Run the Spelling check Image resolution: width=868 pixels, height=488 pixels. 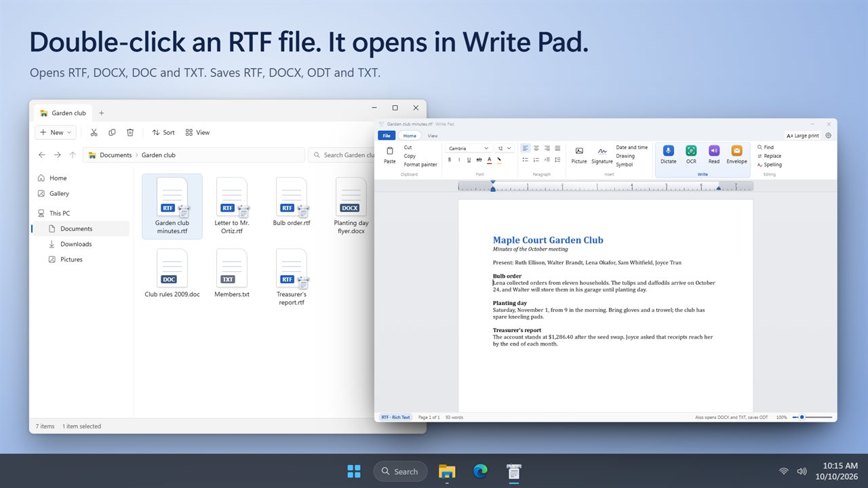(x=770, y=165)
